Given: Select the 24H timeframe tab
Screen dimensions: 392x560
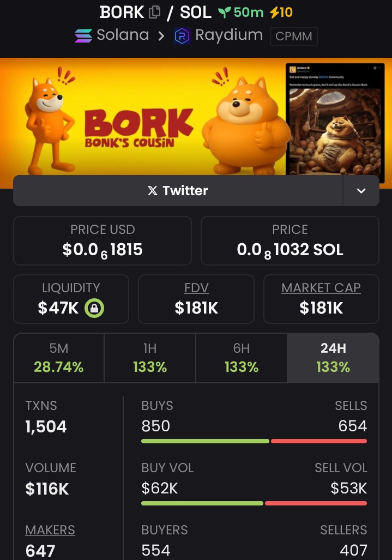Looking at the screenshot, I should coord(333,358).
